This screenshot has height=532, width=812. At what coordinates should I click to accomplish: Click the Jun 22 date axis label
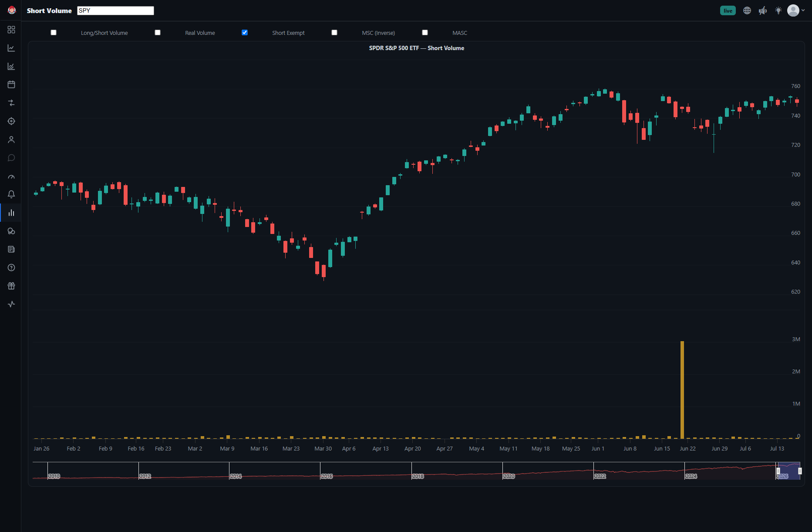pyautogui.click(x=687, y=448)
